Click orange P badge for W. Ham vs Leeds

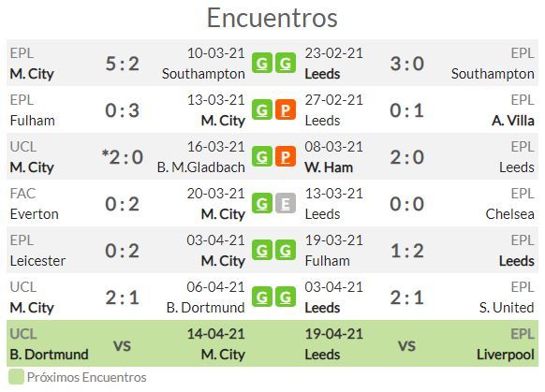point(286,156)
